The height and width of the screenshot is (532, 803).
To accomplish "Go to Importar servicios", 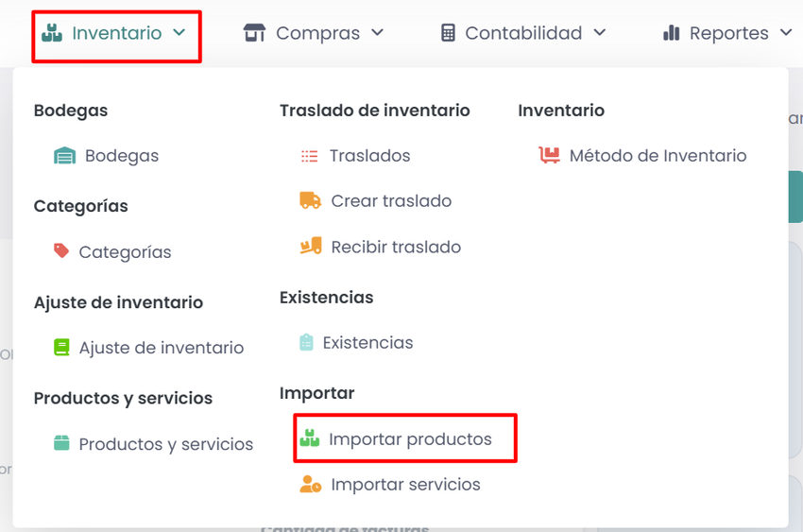I will tap(405, 485).
